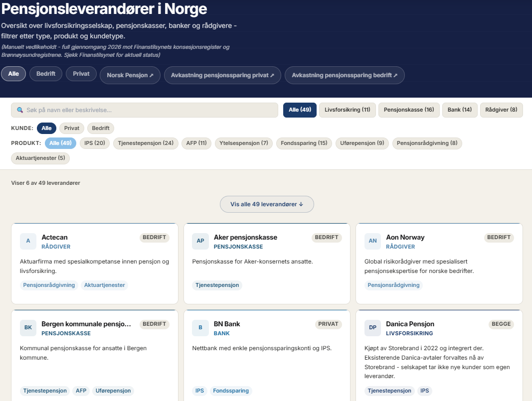Click the Danica Pensjon 'DP' avatar
This screenshot has height=401, width=532.
tap(372, 328)
